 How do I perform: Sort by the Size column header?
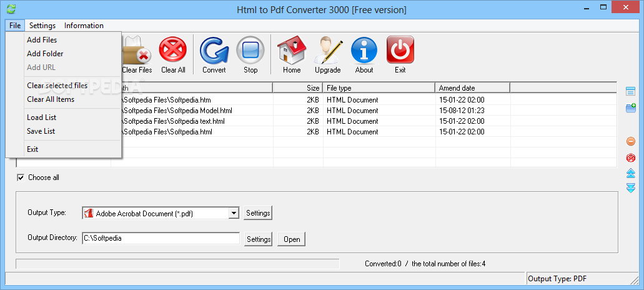pyautogui.click(x=298, y=88)
